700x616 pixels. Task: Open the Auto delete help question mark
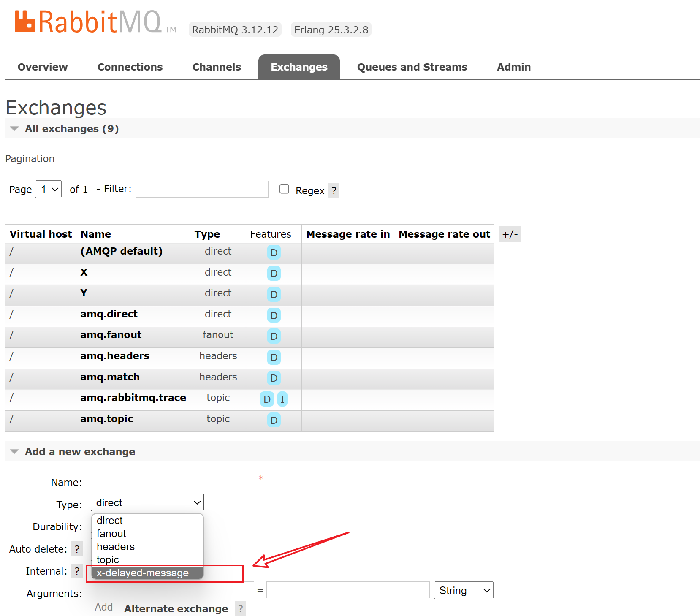(77, 549)
